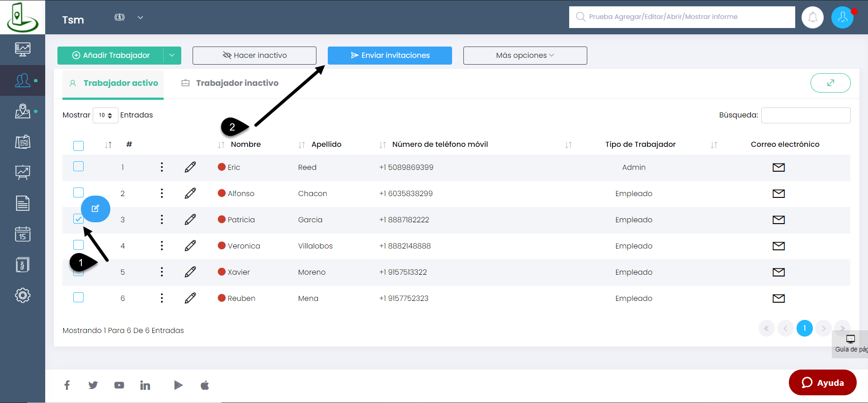Check the checkbox for Eric's row
The image size is (868, 403).
click(78, 166)
